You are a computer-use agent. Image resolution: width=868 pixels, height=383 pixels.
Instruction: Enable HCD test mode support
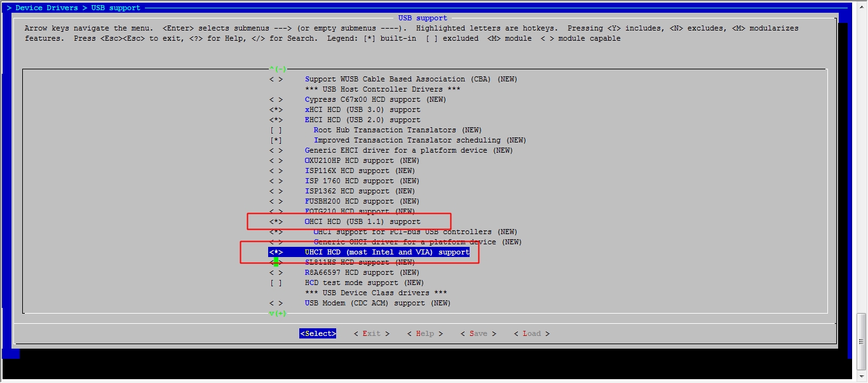(276, 282)
